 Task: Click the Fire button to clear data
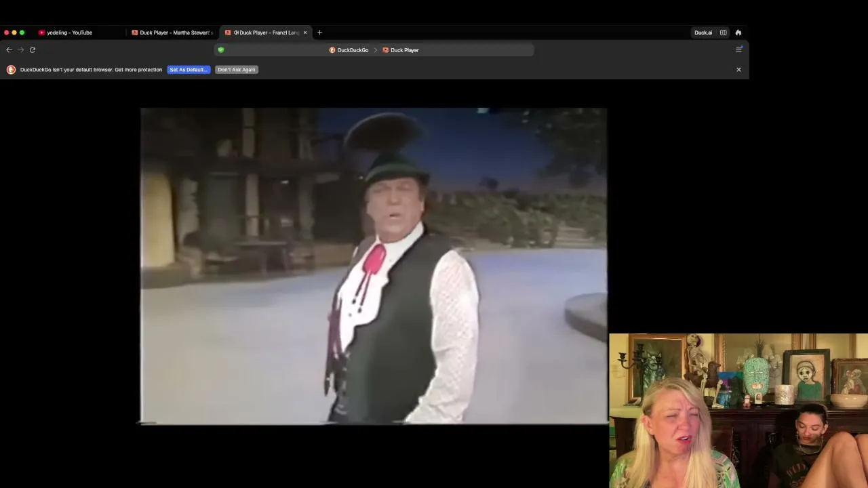click(738, 33)
